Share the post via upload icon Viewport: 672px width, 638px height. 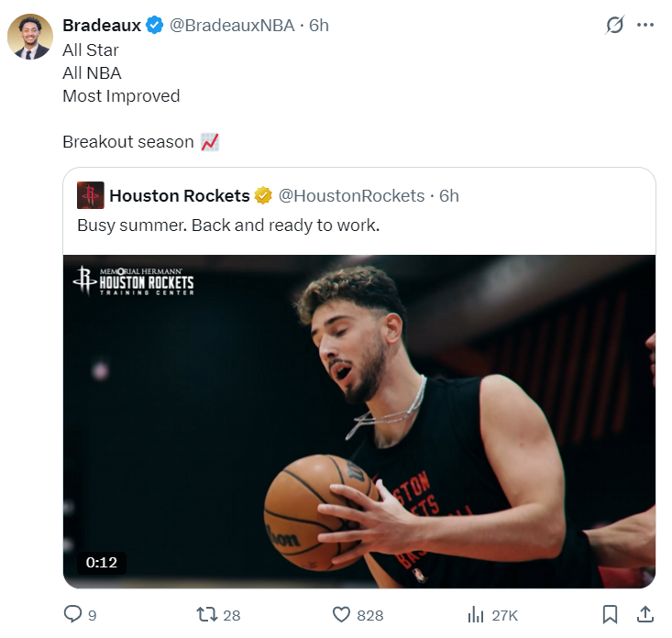click(x=644, y=614)
